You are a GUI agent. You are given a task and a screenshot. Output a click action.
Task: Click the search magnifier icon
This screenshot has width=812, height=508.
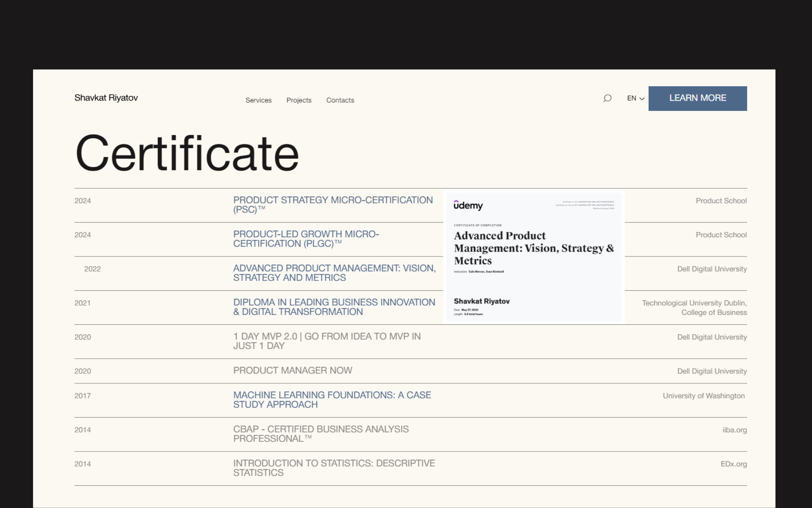(x=607, y=98)
